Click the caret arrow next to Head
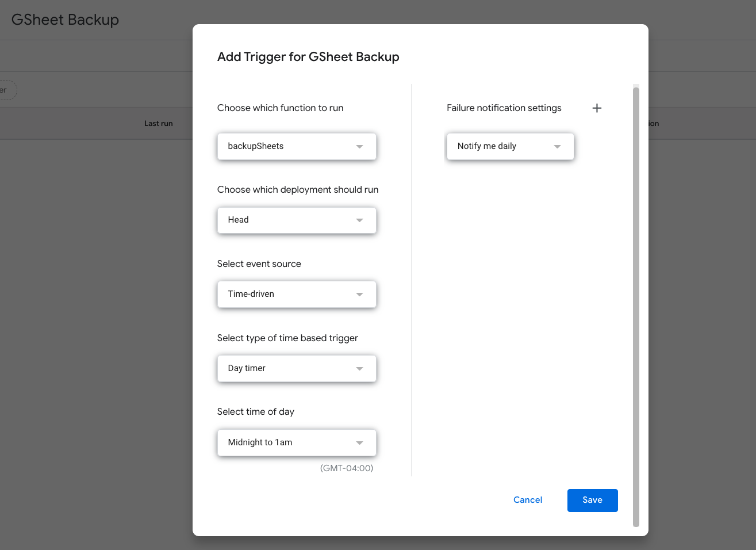This screenshot has width=756, height=550. (x=359, y=220)
